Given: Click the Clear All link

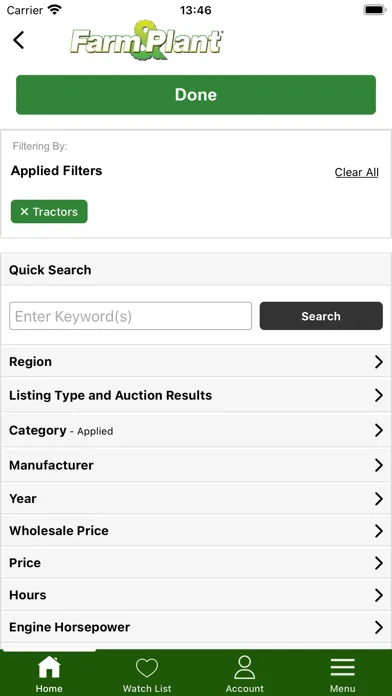Looking at the screenshot, I should [356, 172].
